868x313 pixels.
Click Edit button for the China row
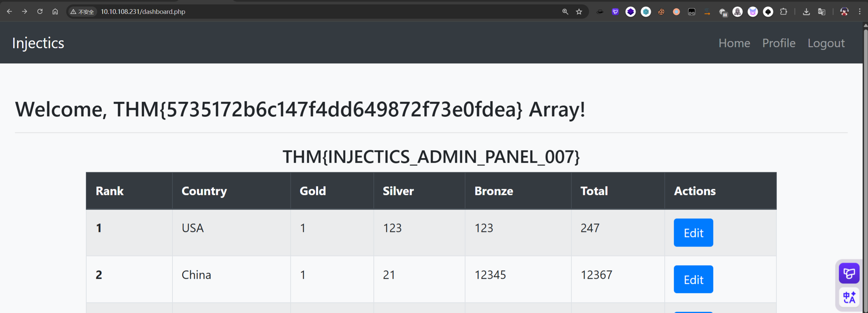pyautogui.click(x=693, y=279)
